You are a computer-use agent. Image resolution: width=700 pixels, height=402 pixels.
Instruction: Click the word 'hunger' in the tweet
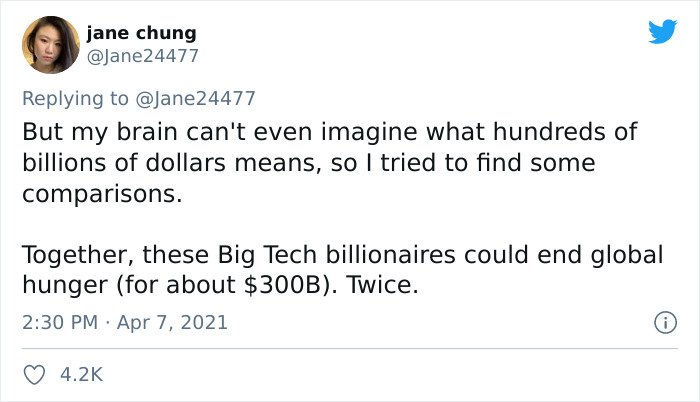65,286
